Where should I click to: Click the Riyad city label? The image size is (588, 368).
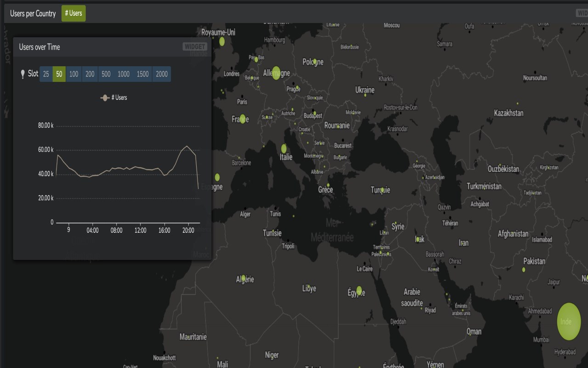point(430,310)
